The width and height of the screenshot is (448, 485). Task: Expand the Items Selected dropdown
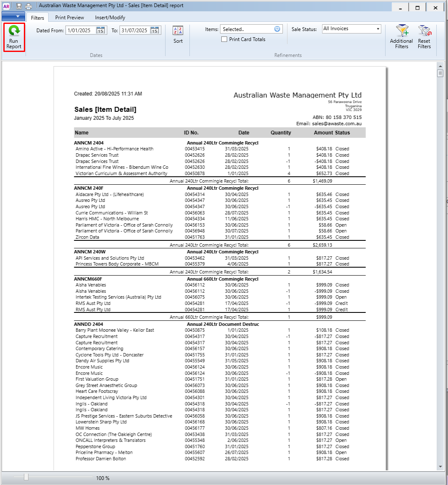(x=277, y=29)
